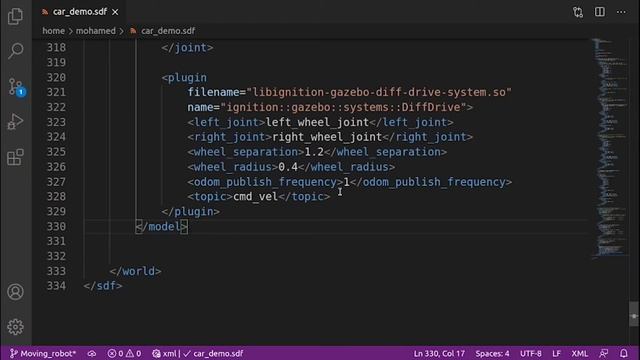This screenshot has width=640, height=360.
Task: Change language mode XML
Action: click(x=580, y=353)
